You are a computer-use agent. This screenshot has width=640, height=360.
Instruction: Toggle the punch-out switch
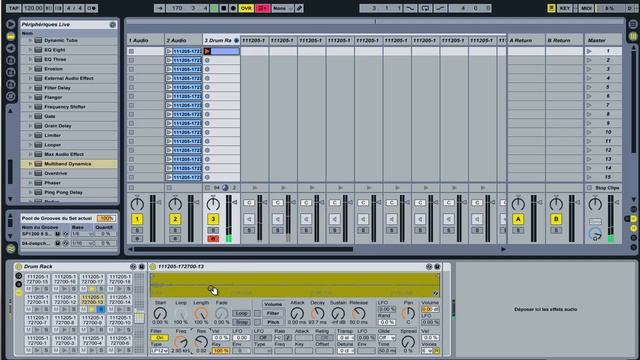tap(440, 8)
